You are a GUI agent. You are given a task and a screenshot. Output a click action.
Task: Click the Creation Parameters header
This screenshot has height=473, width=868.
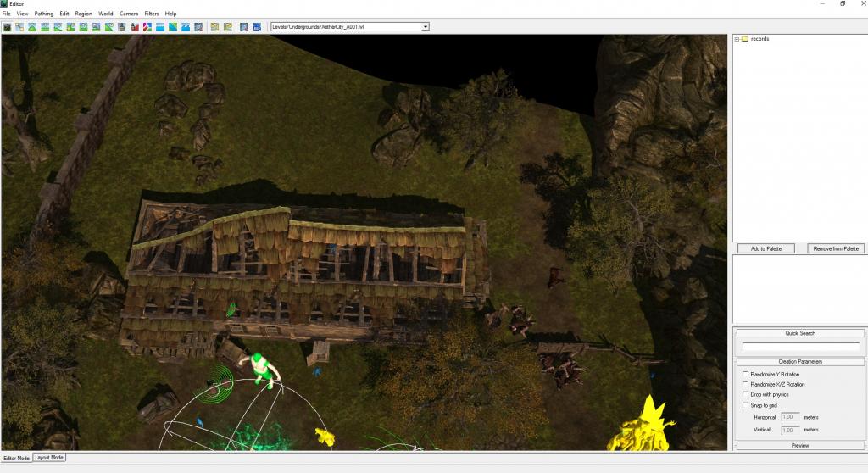pyautogui.click(x=800, y=362)
